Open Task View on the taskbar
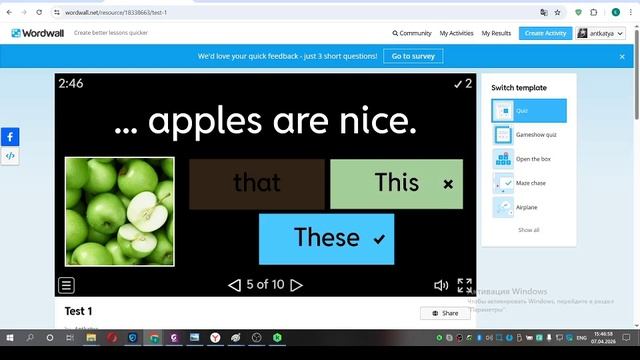The height and width of the screenshot is (360, 640). point(70,338)
